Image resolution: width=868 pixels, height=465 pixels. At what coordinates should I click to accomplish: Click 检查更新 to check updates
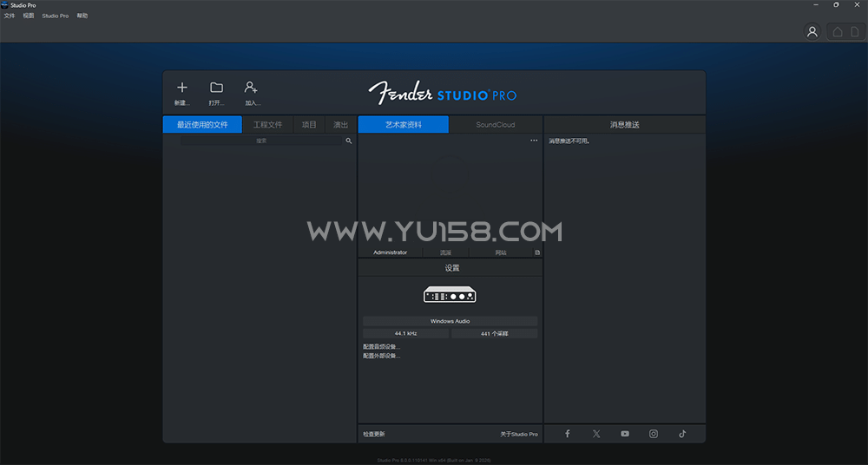click(373, 434)
